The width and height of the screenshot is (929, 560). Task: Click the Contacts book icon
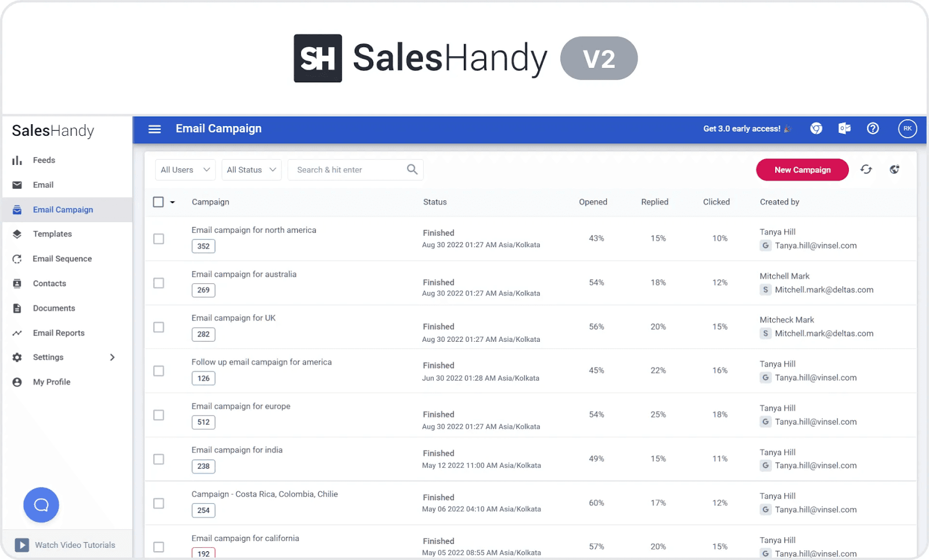coord(17,284)
